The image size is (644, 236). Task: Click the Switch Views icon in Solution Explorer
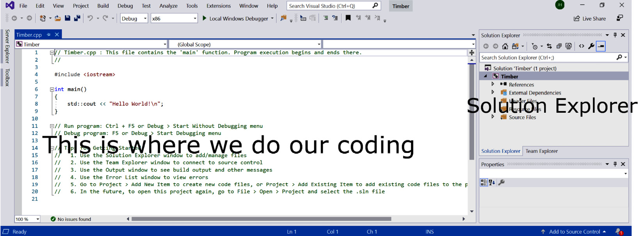click(x=516, y=46)
